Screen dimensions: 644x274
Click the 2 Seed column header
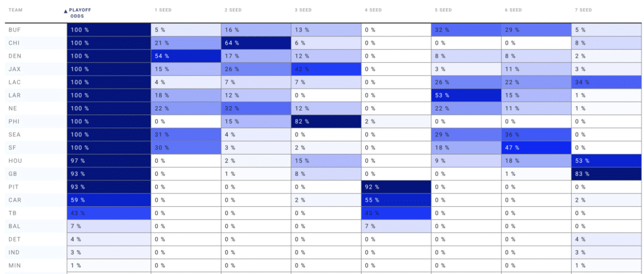(x=233, y=10)
